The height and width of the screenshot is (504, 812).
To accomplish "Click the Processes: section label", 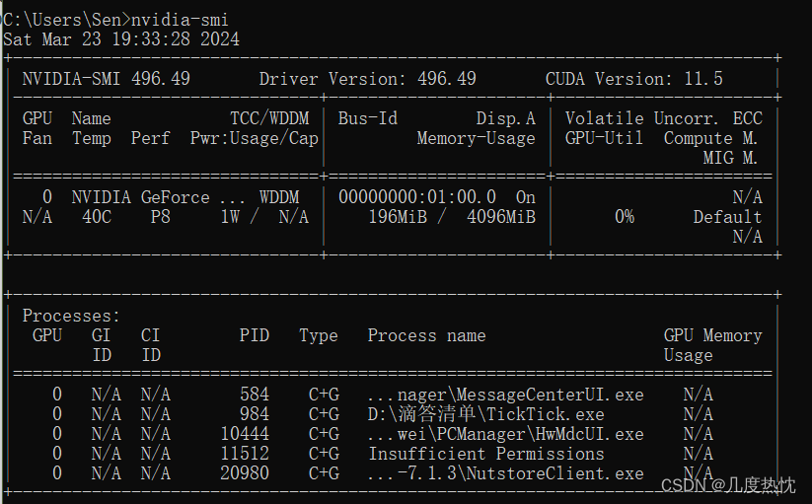I will click(x=71, y=316).
